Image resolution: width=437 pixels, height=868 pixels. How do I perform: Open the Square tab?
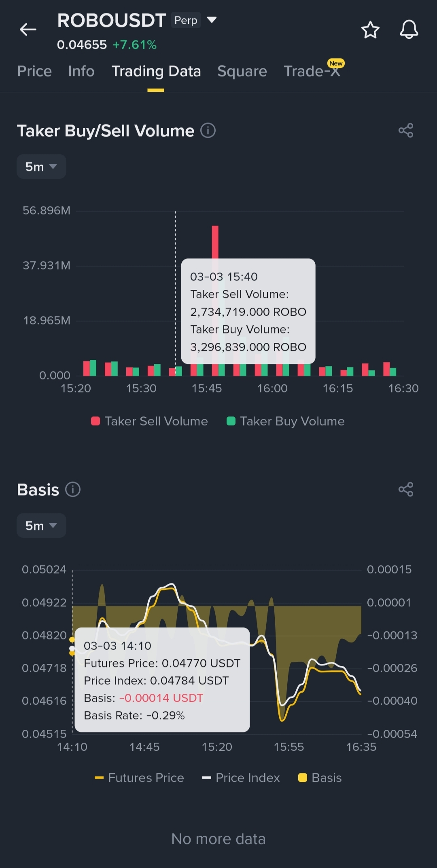point(242,71)
